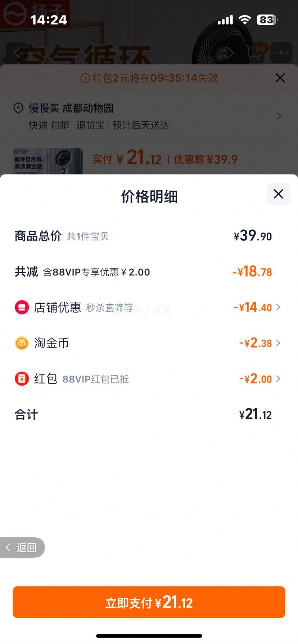Open the three-dot more menu
298x644 pixels.
pyautogui.click(x=281, y=53)
